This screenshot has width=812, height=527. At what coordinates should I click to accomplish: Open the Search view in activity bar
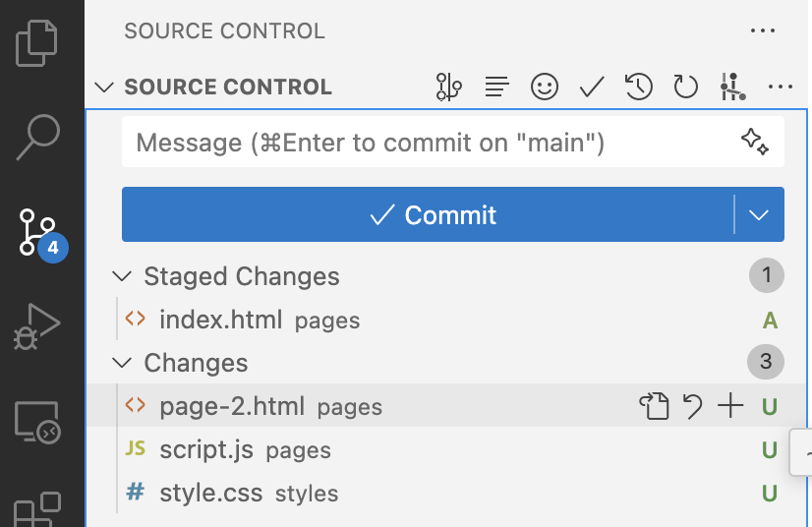pyautogui.click(x=38, y=137)
